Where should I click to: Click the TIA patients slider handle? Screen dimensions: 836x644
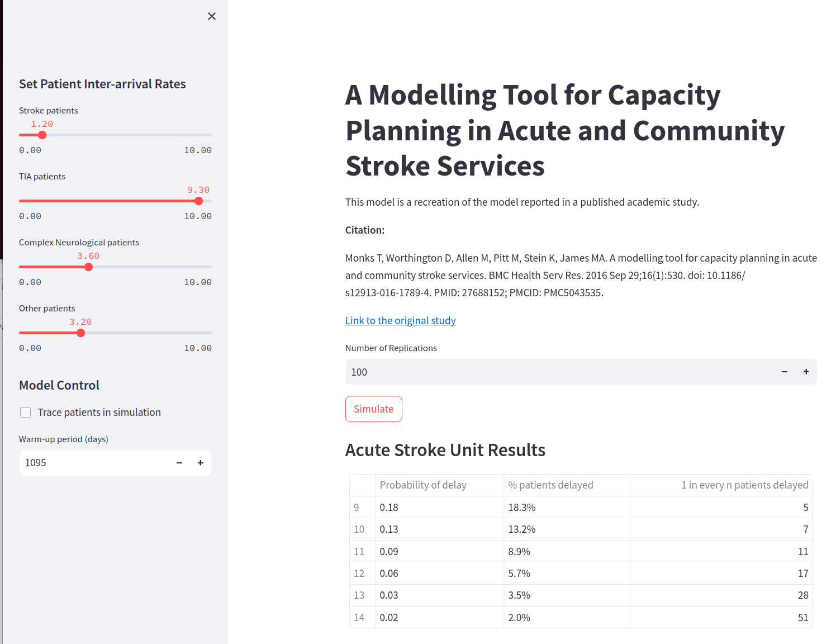[x=198, y=201]
